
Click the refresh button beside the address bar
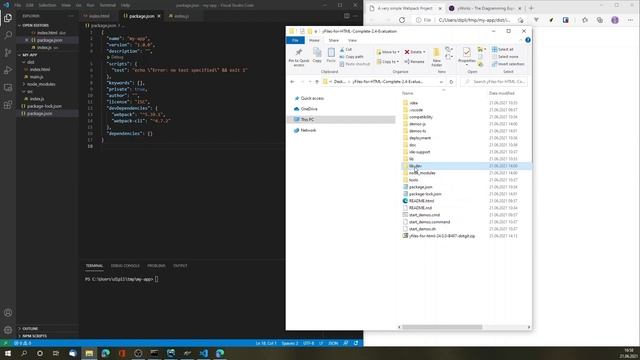[451, 82]
